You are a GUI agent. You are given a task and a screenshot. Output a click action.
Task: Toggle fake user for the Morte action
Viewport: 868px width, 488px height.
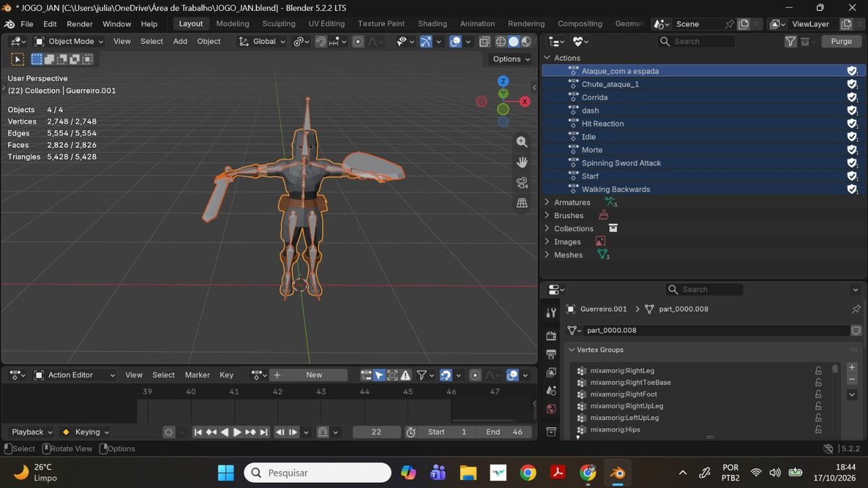click(852, 150)
